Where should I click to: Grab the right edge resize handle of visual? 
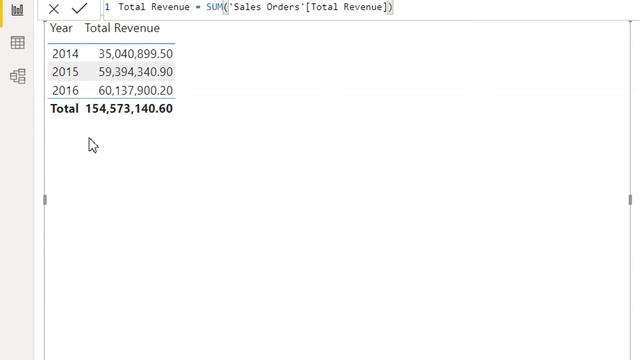pyautogui.click(x=630, y=200)
